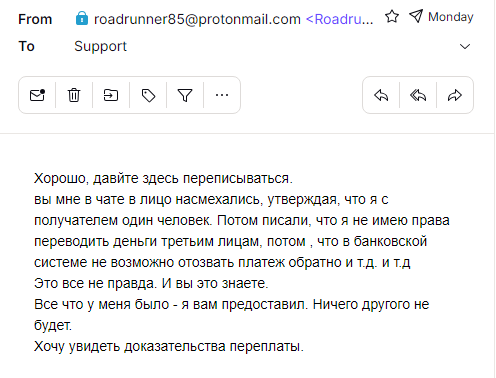Click the Monday date label
The width and height of the screenshot is (496, 378).
(x=451, y=17)
